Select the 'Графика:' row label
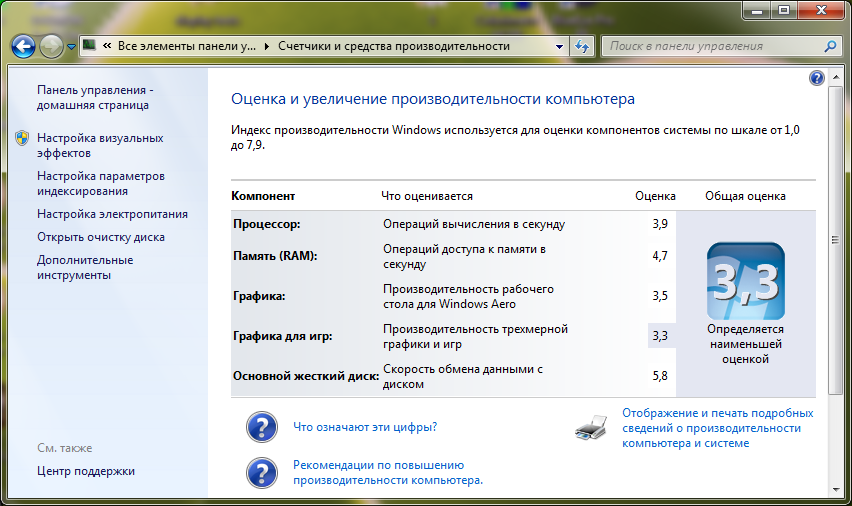The image size is (852, 506). click(259, 296)
